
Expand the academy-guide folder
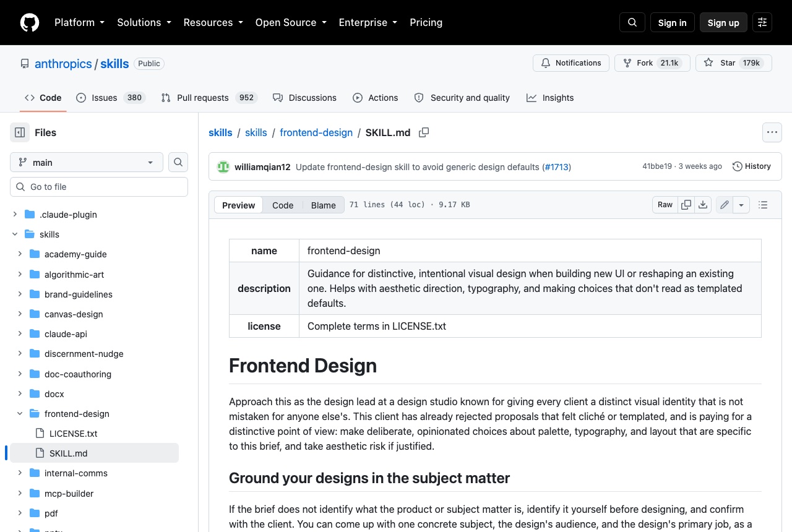tap(20, 254)
